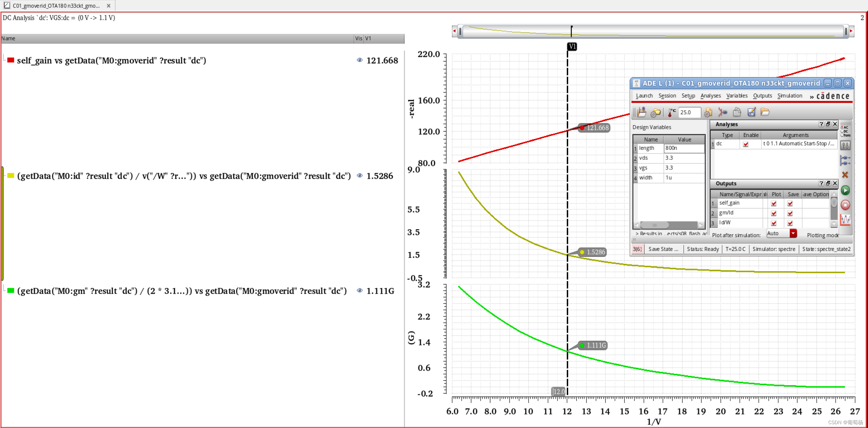This screenshot has width=868, height=428.
Task: Stop simulation with red stop icon
Action: coord(845,205)
